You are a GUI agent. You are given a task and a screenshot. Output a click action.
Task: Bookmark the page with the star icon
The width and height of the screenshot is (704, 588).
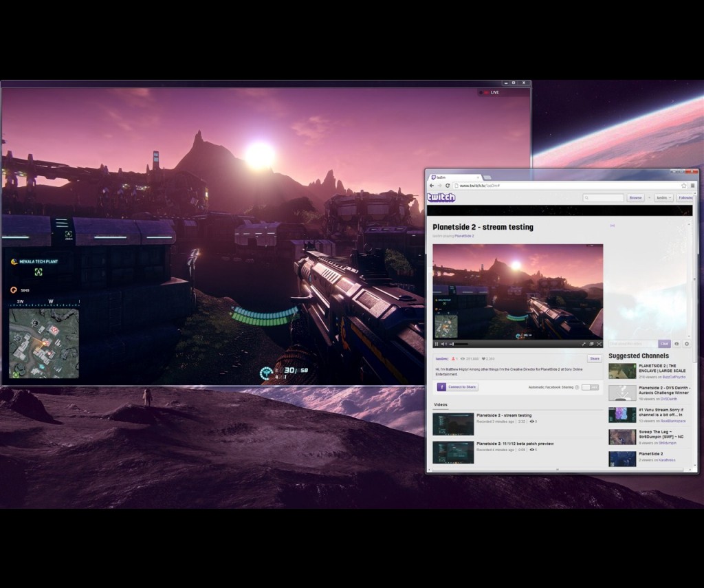point(683,186)
